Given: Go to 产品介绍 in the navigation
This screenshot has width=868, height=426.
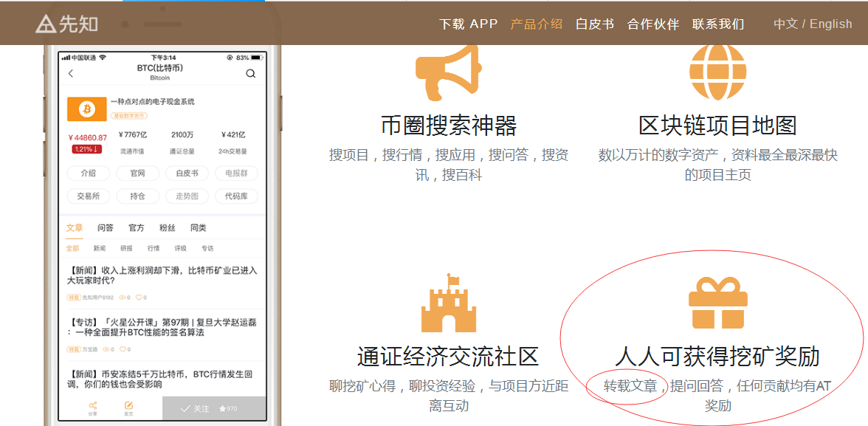Looking at the screenshot, I should click(537, 24).
